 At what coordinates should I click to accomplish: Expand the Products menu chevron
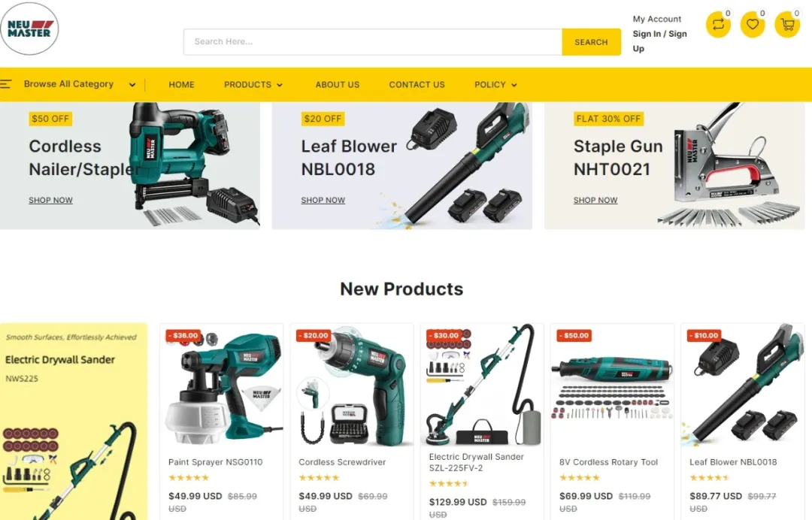coord(280,85)
